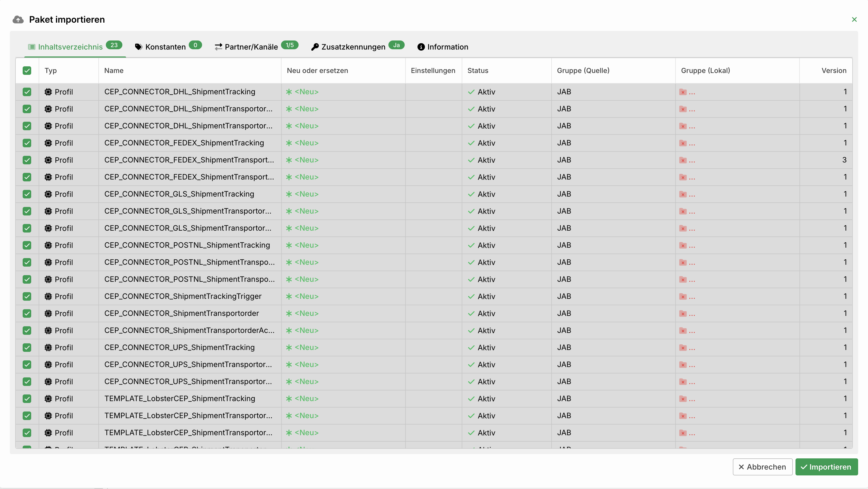Screen dimensions: 868x489
Task: Click the local group folder icon for CEP_CONNECTOR_FEDEX_ShipmentTracking
Action: click(683, 143)
